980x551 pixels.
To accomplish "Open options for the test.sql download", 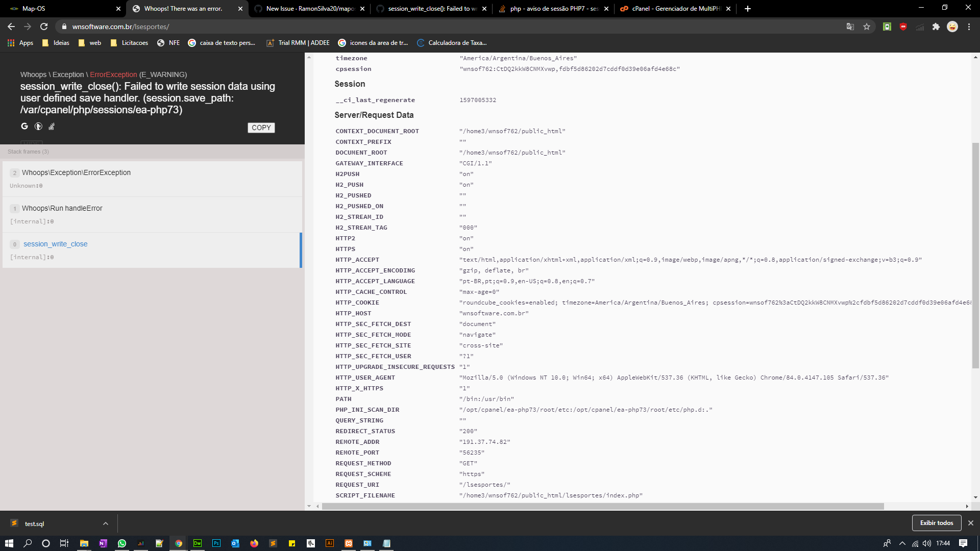I will [106, 523].
